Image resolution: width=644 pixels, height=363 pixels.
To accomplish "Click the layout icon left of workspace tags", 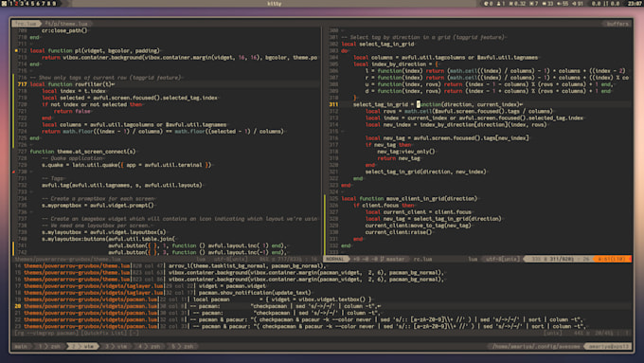I will pyautogui.click(x=4, y=3).
